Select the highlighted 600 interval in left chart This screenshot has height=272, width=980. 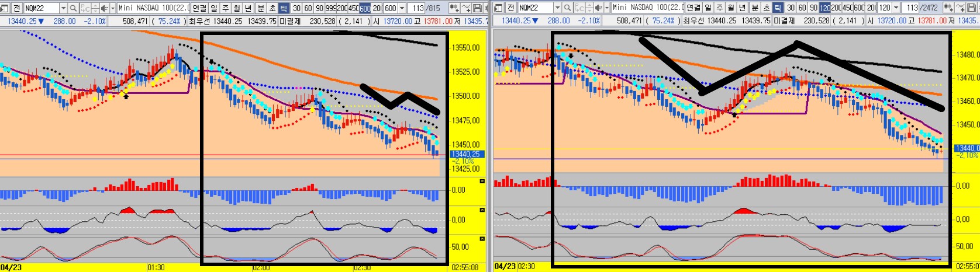[x=364, y=8]
